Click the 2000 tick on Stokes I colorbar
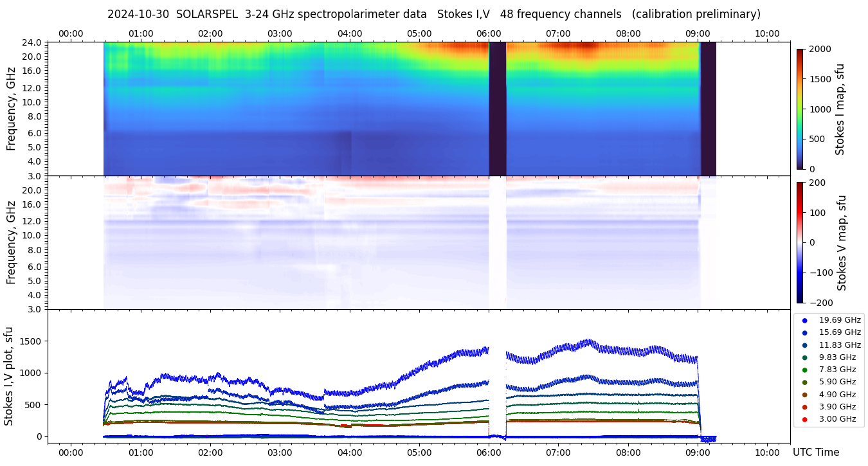 [818, 49]
